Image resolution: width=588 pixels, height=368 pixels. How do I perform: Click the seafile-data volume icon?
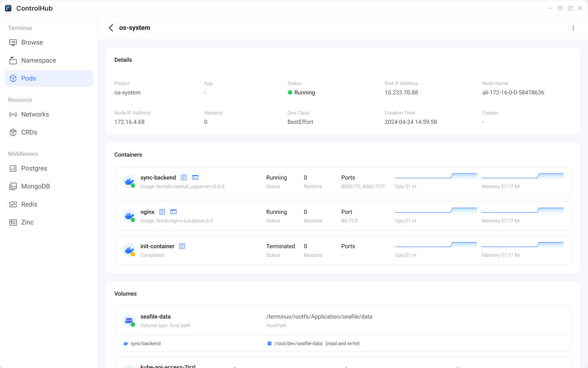129,321
